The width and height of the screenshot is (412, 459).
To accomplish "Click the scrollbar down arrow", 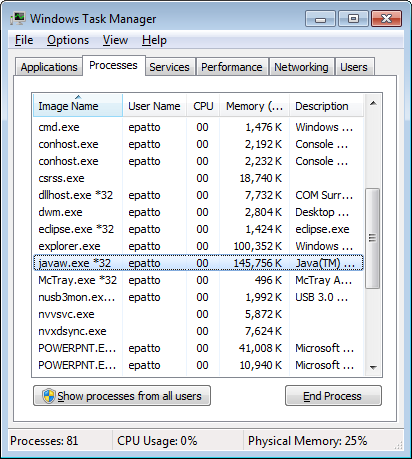I will tap(373, 367).
